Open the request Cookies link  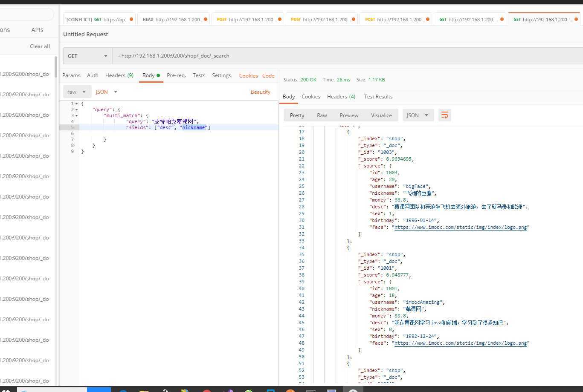248,75
